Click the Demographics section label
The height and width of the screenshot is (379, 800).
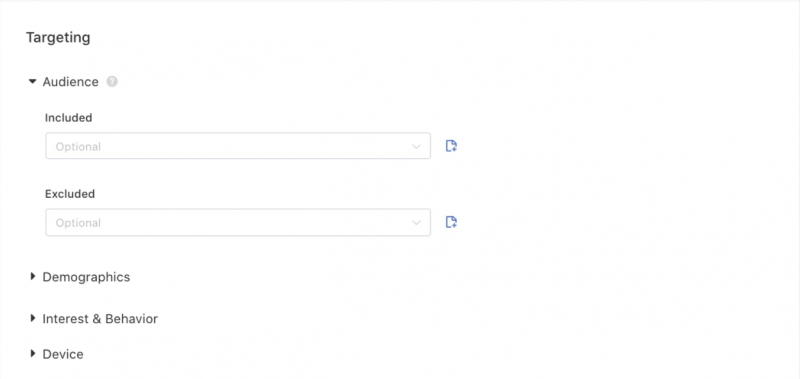click(x=86, y=277)
